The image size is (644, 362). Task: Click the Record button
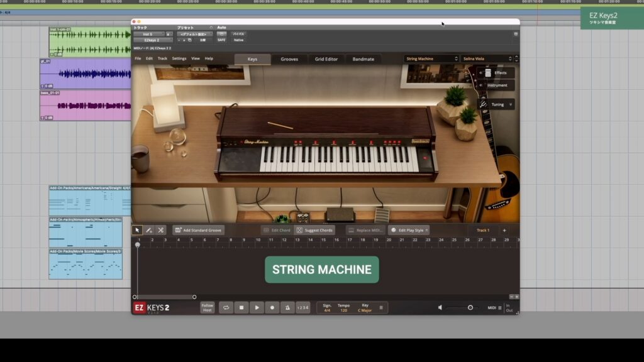point(272,308)
